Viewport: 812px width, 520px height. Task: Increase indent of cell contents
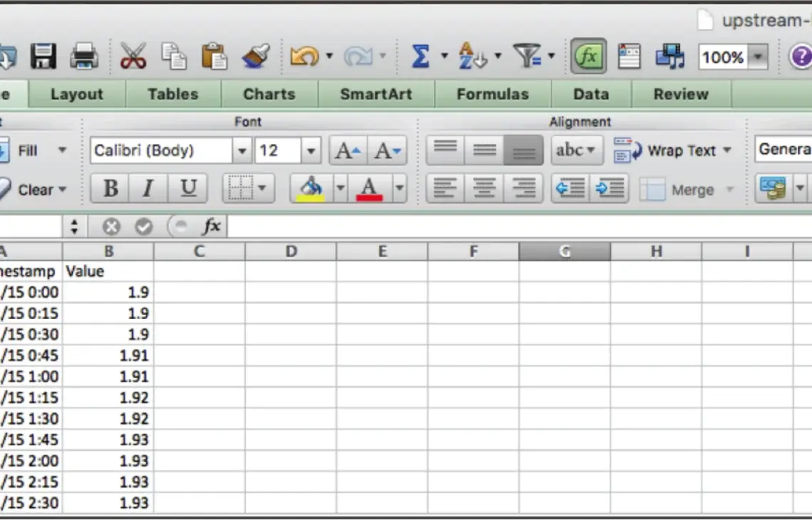point(610,189)
